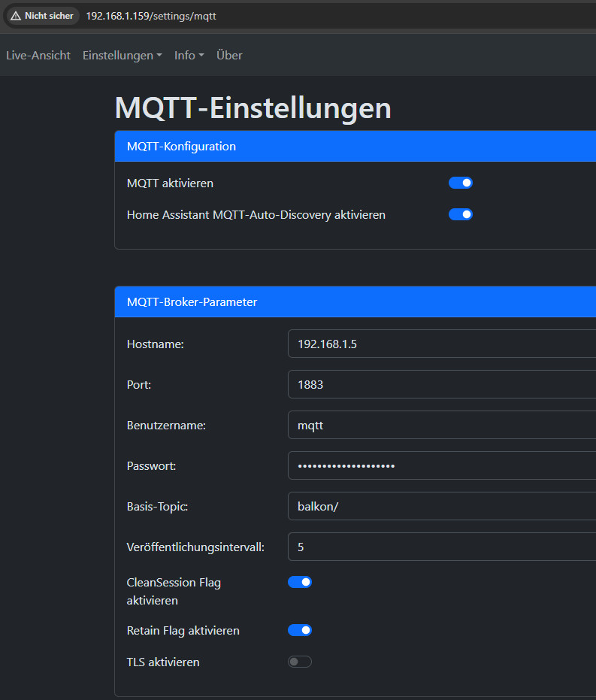Go to the Über page
Image resolution: width=596 pixels, height=700 pixels.
tap(229, 56)
